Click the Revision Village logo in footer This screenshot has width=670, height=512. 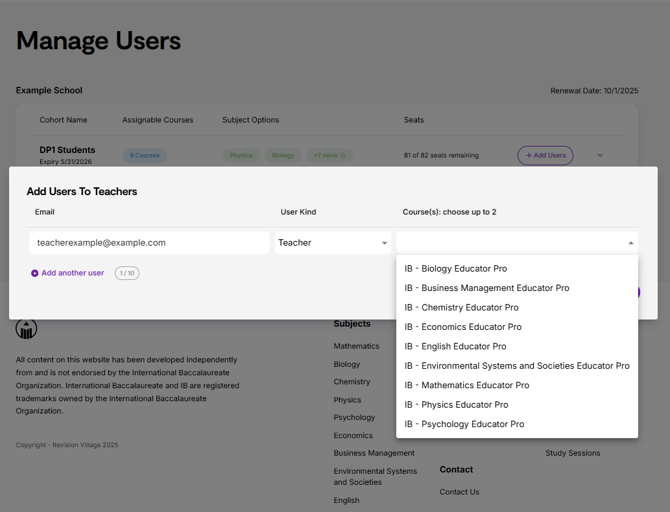click(x=26, y=329)
